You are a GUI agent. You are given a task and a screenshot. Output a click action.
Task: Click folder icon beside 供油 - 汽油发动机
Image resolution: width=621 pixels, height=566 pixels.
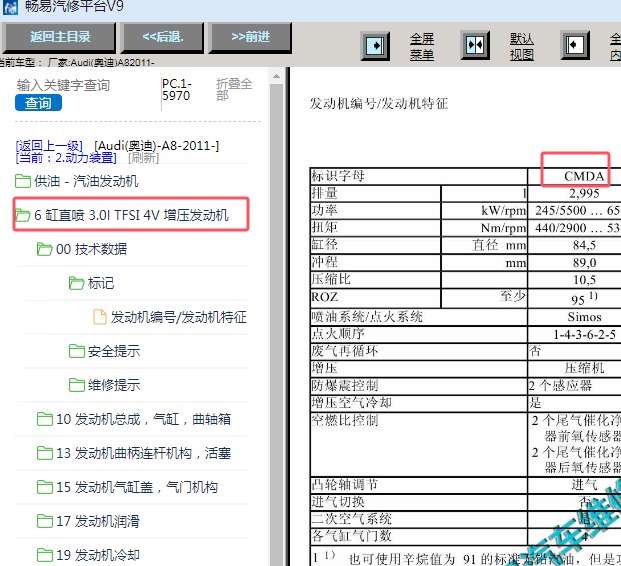23,181
